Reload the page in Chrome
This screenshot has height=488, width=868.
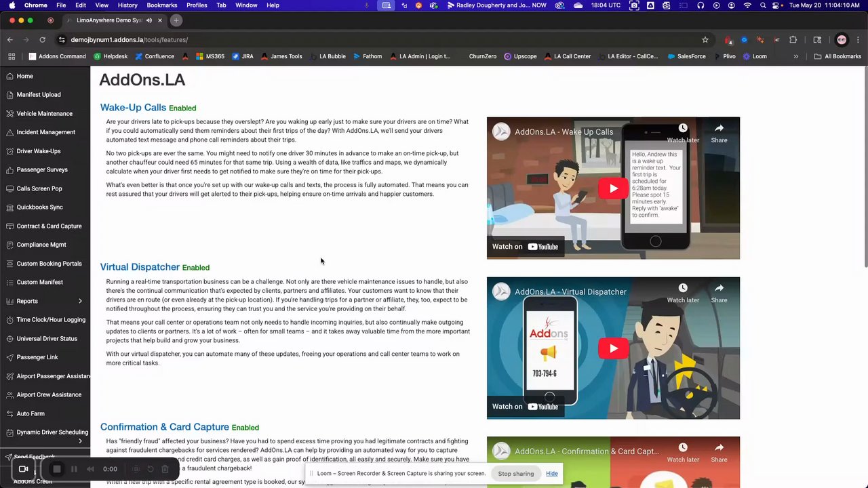[42, 40]
